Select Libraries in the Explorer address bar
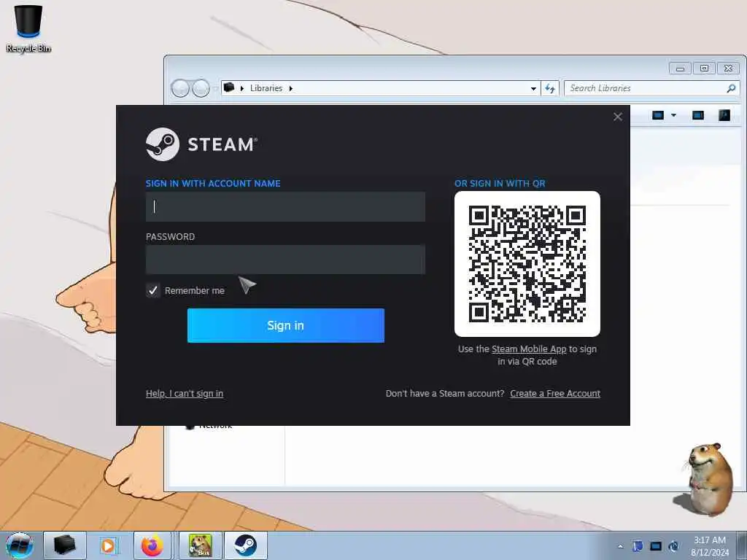 pyautogui.click(x=266, y=88)
